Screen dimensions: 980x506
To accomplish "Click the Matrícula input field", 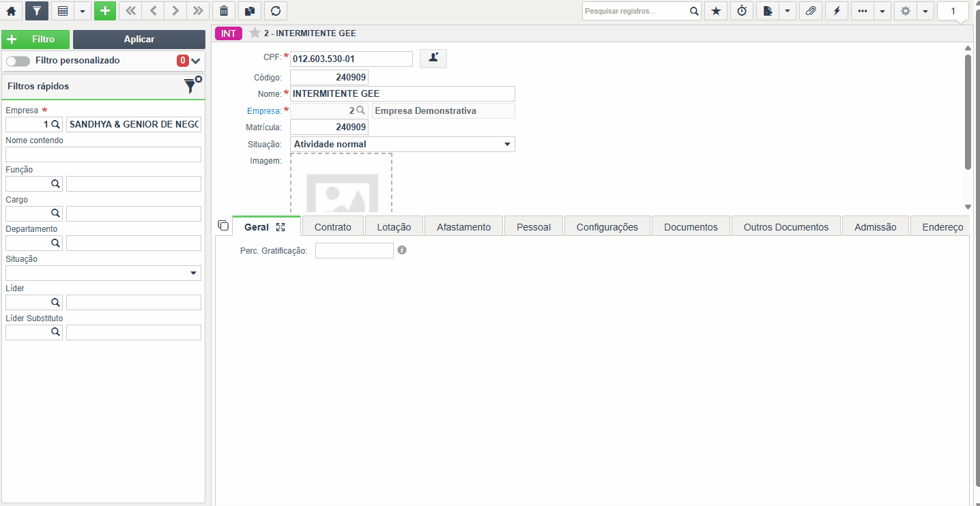I will click(x=329, y=128).
